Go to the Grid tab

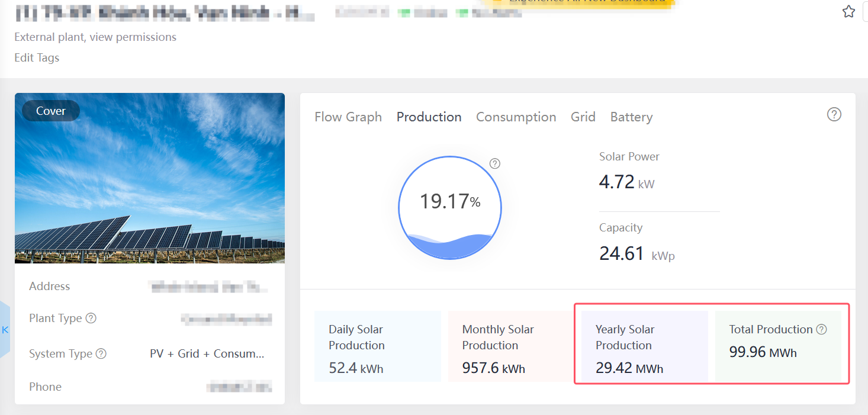click(583, 117)
